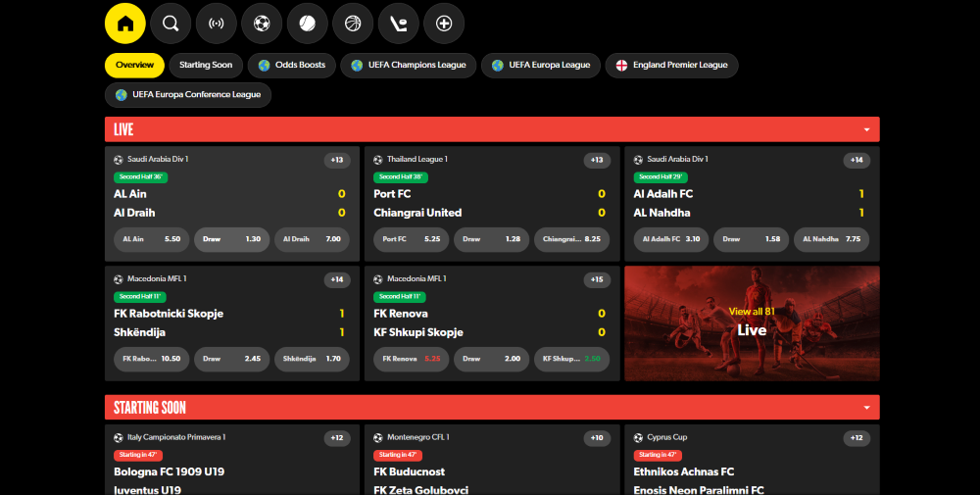The image size is (980, 495).
Task: Collapse the LIVE section arrow
Action: tap(867, 129)
